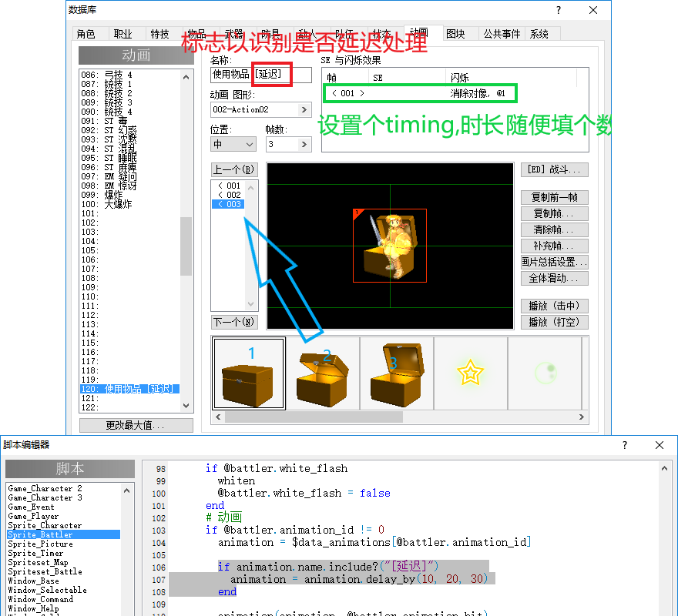Click the 更改最大值... button
The height and width of the screenshot is (616, 678).
[136, 425]
